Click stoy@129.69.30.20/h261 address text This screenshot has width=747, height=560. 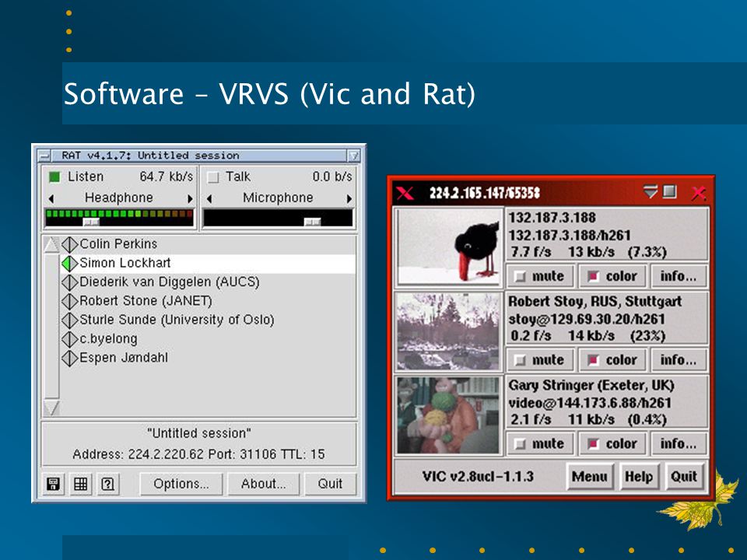tap(587, 319)
